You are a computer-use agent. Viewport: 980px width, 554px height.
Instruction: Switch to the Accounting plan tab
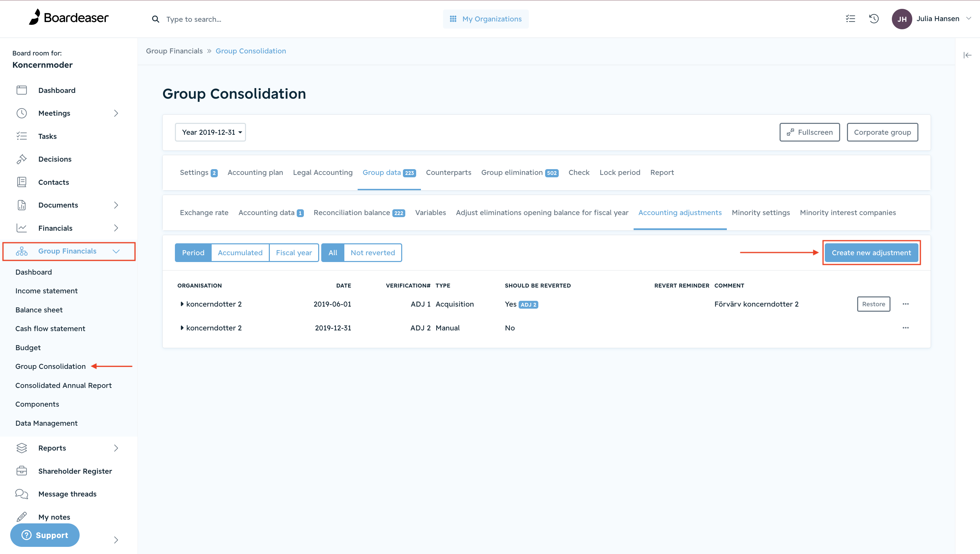click(x=255, y=173)
